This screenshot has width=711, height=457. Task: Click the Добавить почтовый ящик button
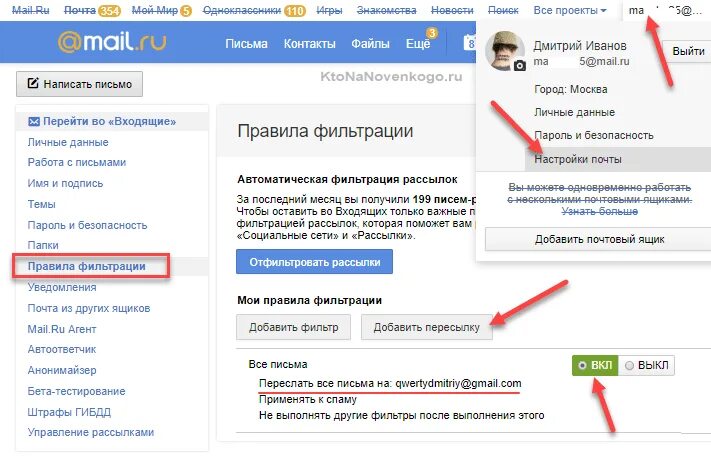(x=599, y=239)
